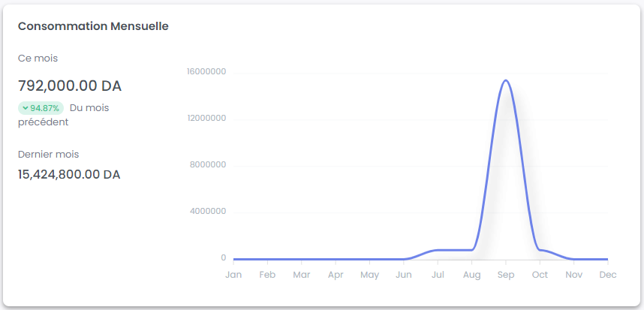Click the May label on the x-axis
644x310 pixels.
tap(369, 275)
